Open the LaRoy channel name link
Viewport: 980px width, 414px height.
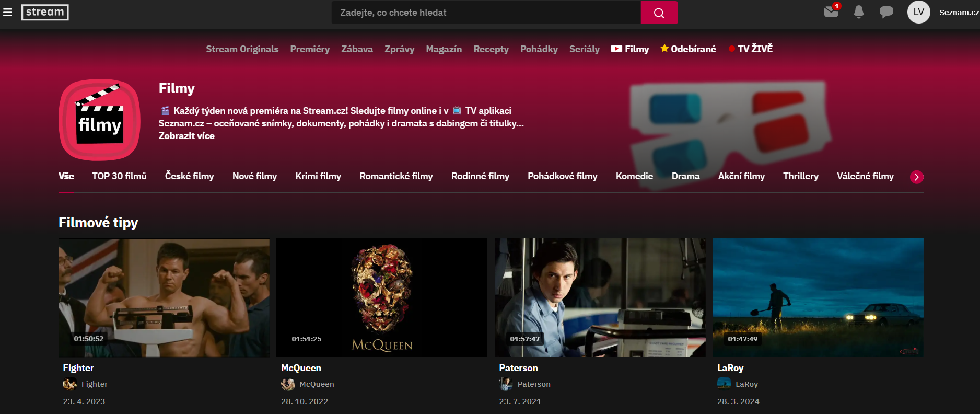point(746,384)
